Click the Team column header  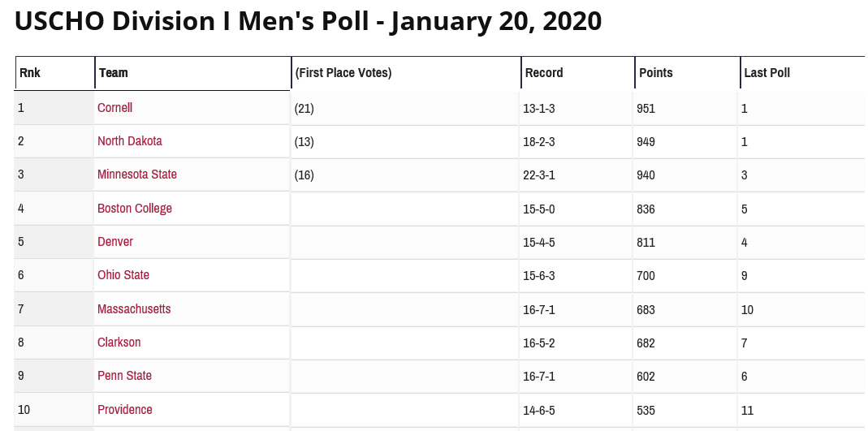click(x=113, y=73)
